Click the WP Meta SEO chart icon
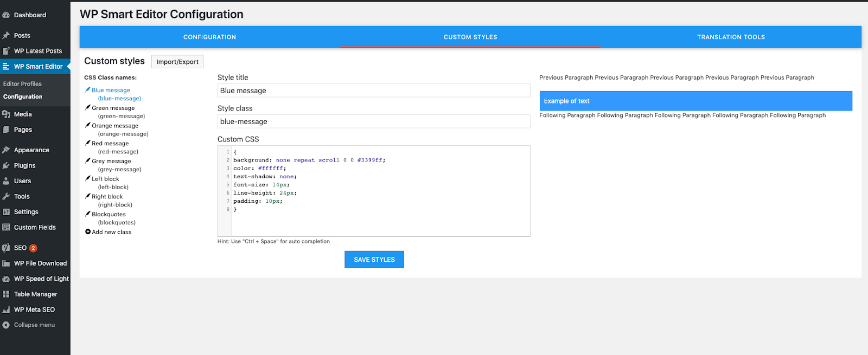Viewport: 868px width, 355px height. coord(6,309)
